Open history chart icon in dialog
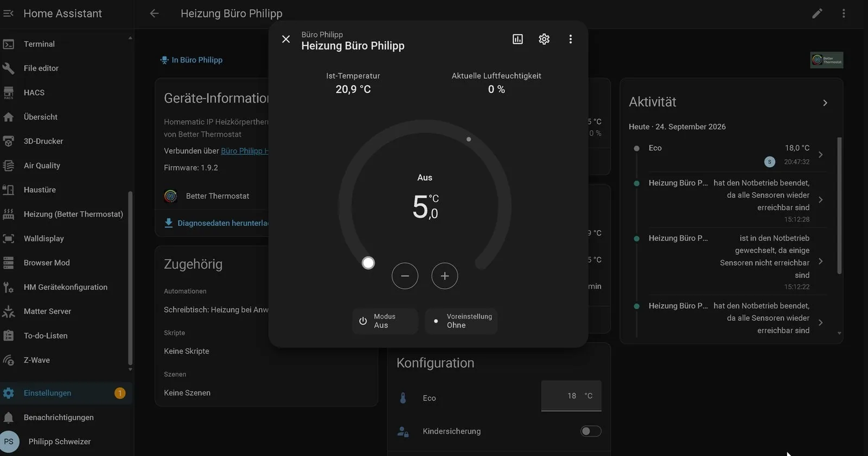The height and width of the screenshot is (456, 868). click(x=518, y=39)
